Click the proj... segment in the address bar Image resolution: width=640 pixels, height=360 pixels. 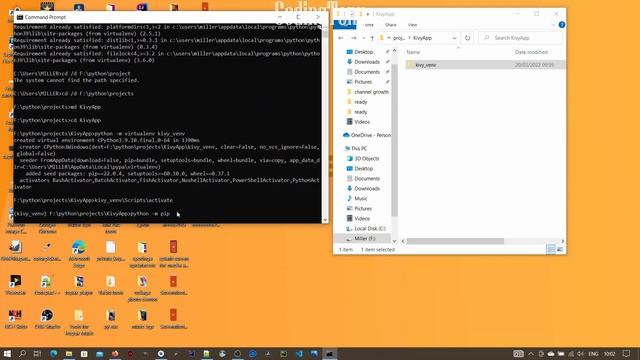point(398,38)
